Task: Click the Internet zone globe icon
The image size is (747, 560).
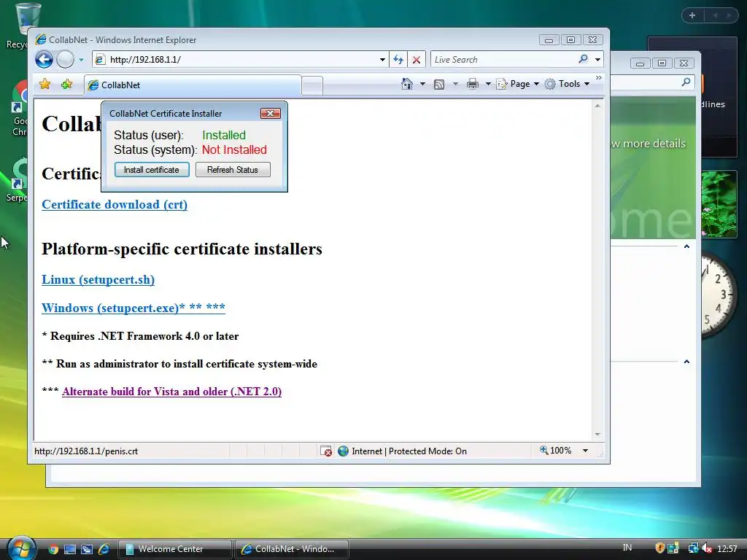Action: tap(343, 451)
